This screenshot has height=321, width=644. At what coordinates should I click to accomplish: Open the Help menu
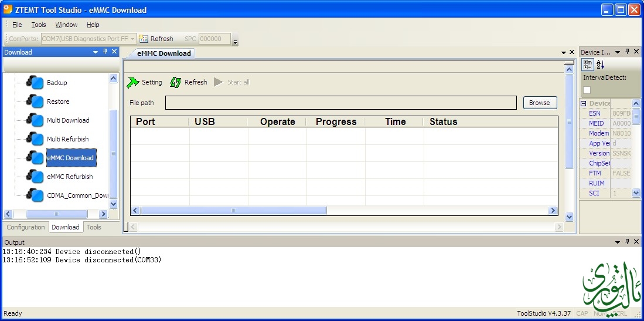click(93, 25)
